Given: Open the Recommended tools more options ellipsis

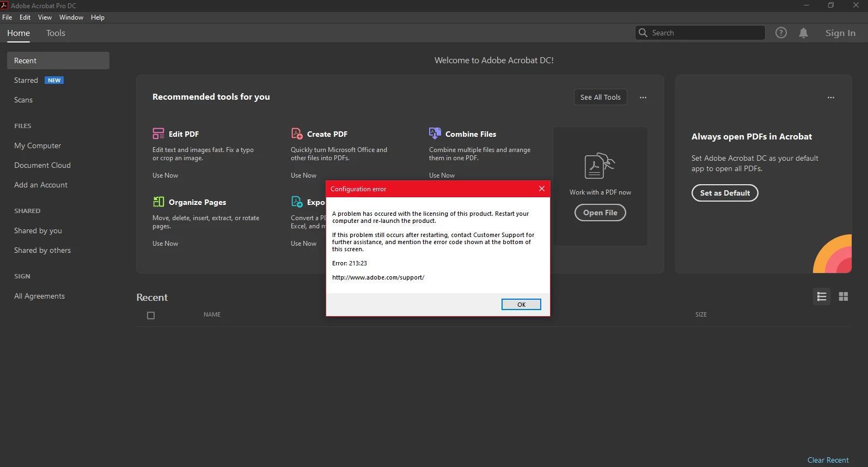Looking at the screenshot, I should click(643, 98).
